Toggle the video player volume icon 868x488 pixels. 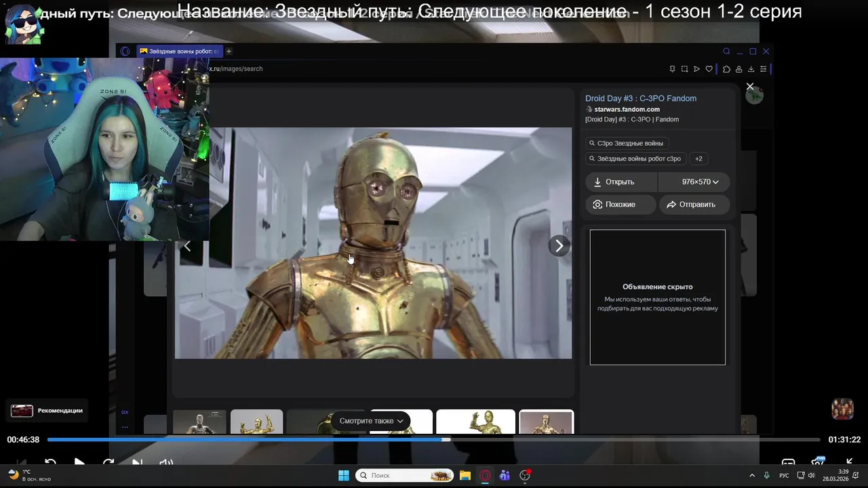166,463
